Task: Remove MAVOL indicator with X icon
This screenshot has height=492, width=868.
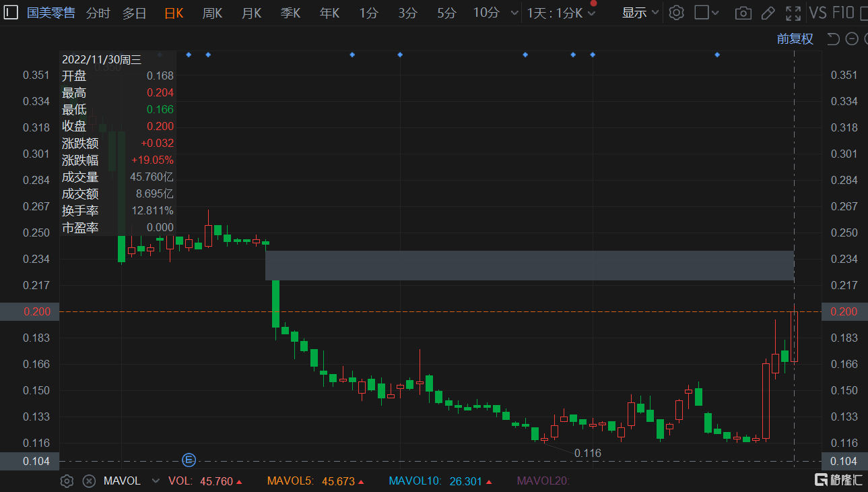Action: point(88,481)
